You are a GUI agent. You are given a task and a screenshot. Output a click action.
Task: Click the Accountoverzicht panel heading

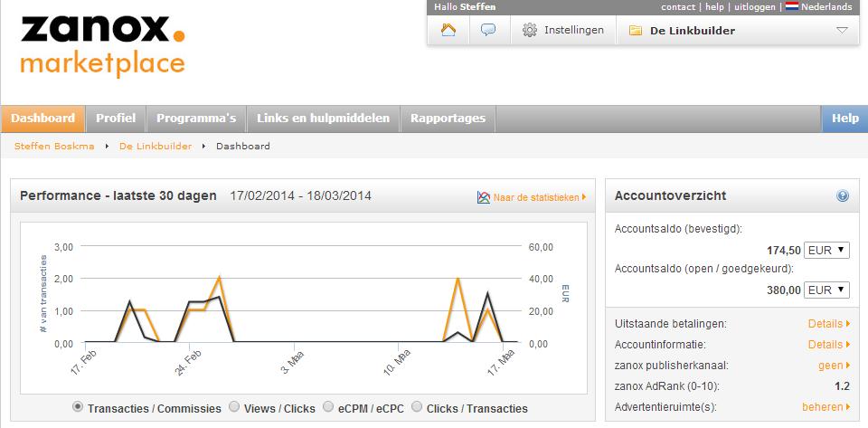pyautogui.click(x=670, y=195)
